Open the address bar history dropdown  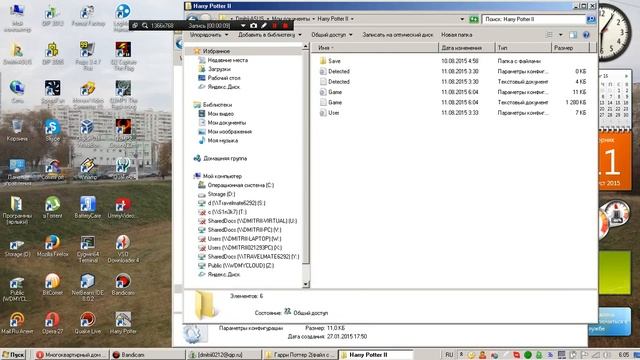point(462,19)
